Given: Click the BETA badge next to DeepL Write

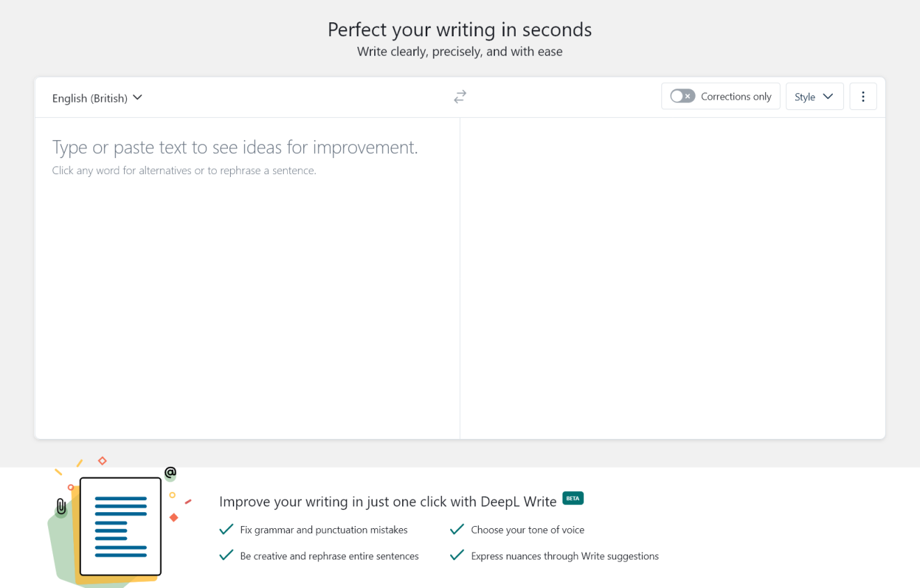Looking at the screenshot, I should pyautogui.click(x=573, y=498).
